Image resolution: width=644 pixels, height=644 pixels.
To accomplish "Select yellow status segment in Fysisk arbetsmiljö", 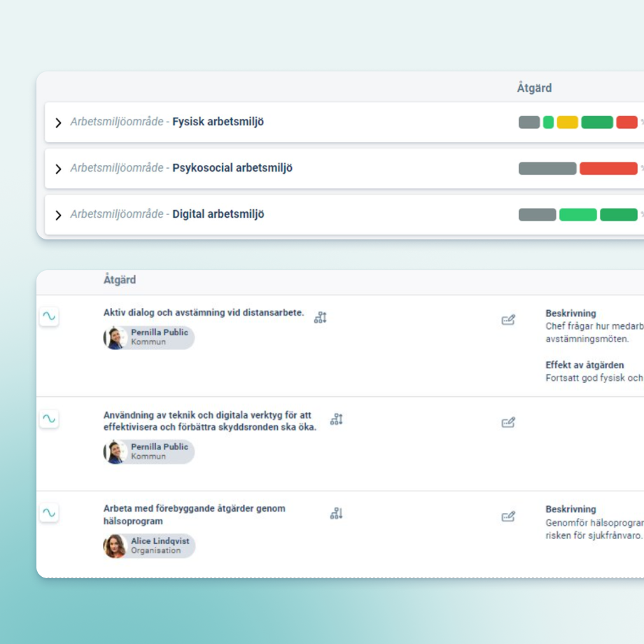I will click(x=567, y=122).
